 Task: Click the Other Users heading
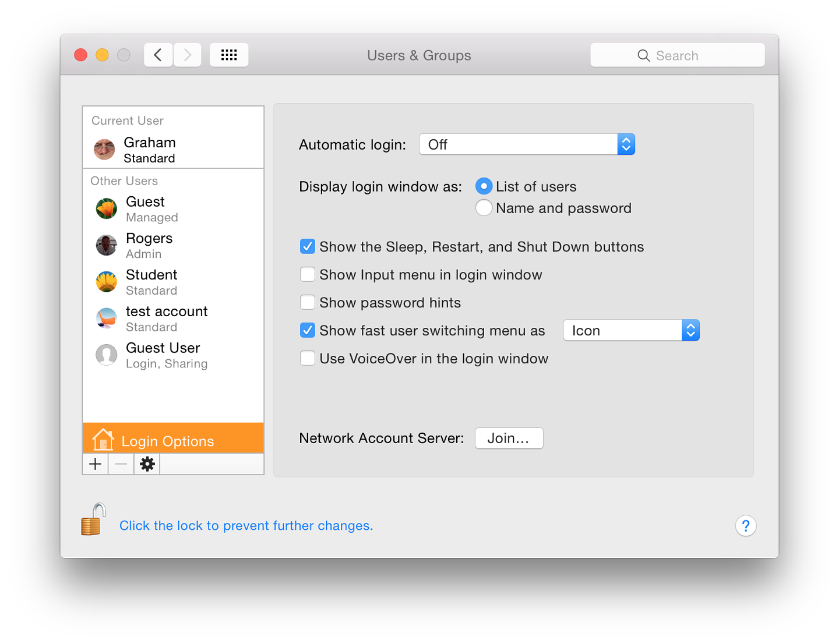pyautogui.click(x=124, y=181)
